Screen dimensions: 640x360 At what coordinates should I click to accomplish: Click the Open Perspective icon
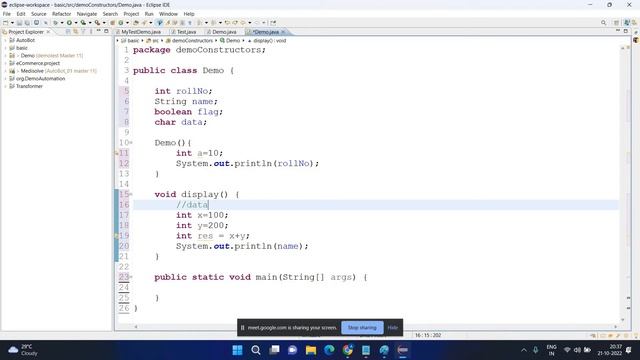click(x=616, y=23)
